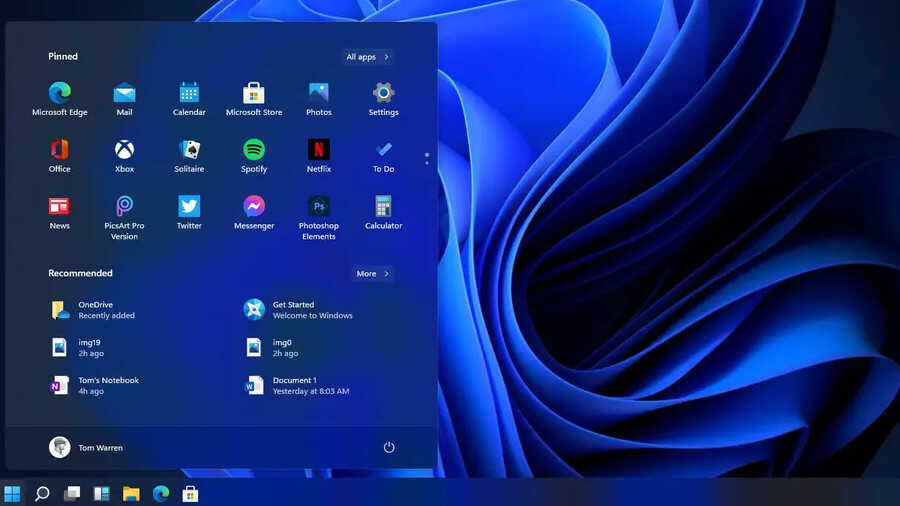Launch PicsArt Pro Version

124,218
